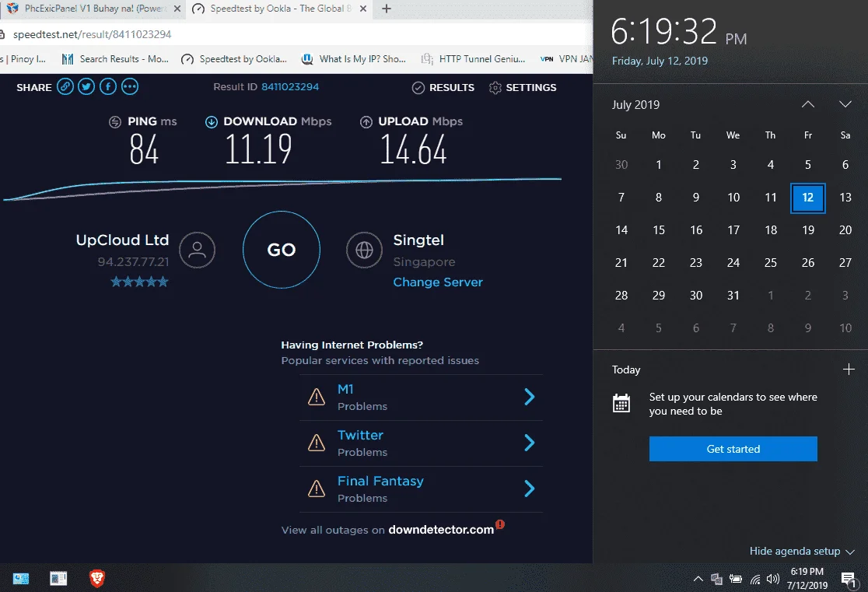
Task: Click the battery power tray icon
Action: (736, 580)
